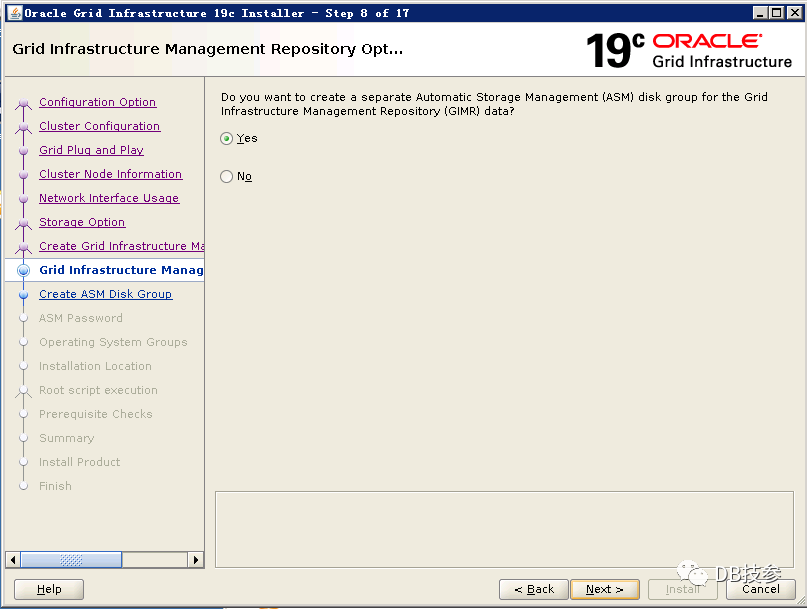Open the Grid Plug and Play step
The image size is (807, 609).
[91, 150]
